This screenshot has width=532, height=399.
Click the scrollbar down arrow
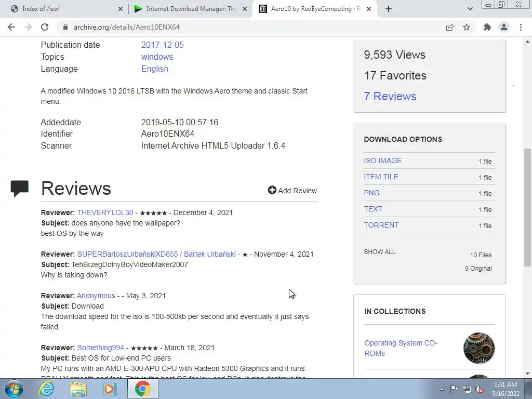pyautogui.click(x=527, y=374)
